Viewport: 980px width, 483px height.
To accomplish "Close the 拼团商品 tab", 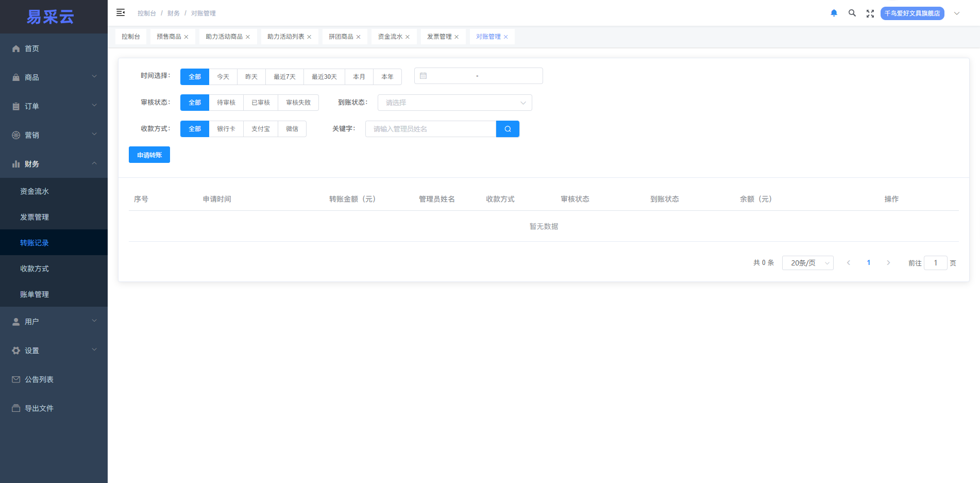I will coord(358,37).
